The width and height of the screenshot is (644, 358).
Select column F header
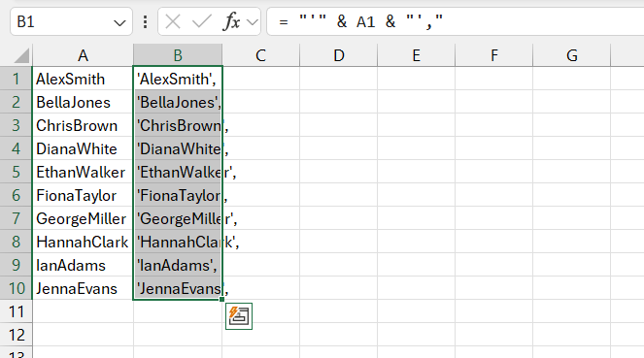click(493, 55)
